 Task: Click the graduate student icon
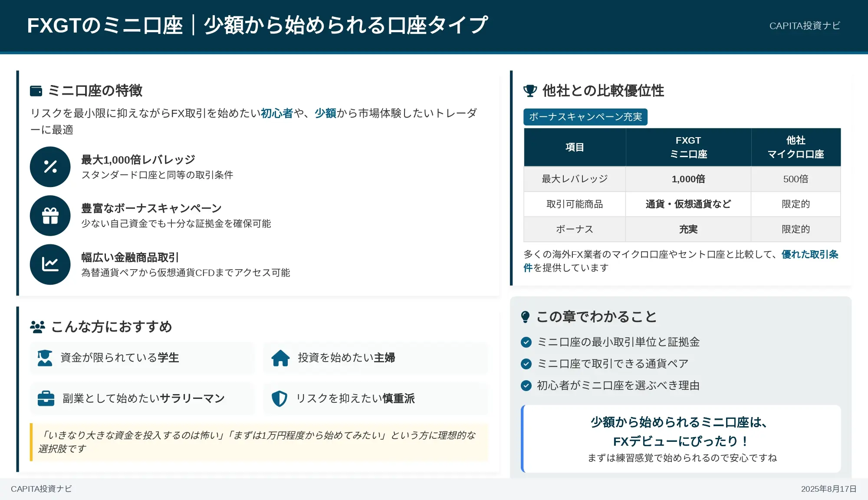point(45,358)
